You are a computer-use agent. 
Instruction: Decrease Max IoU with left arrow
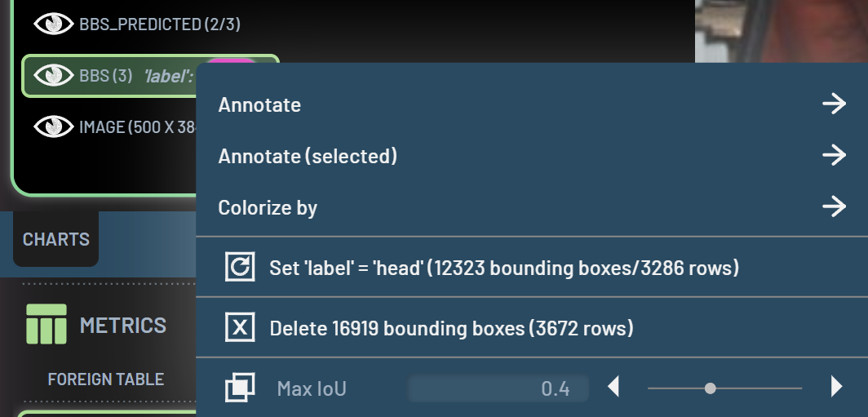click(x=614, y=388)
